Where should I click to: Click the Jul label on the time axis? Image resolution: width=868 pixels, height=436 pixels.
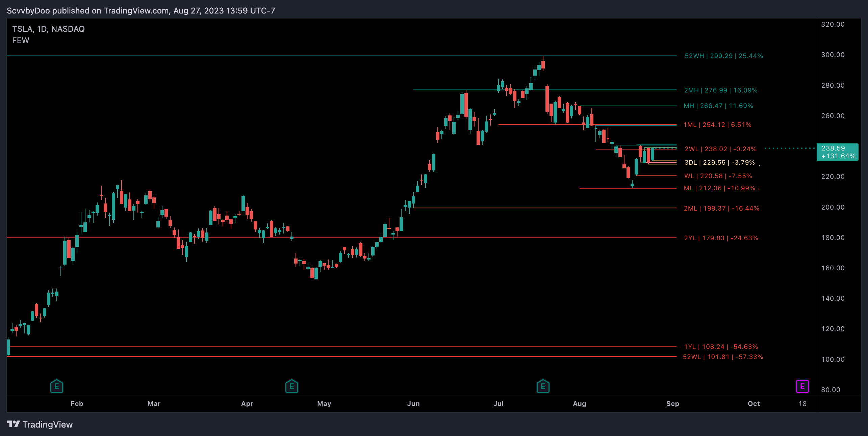click(499, 404)
